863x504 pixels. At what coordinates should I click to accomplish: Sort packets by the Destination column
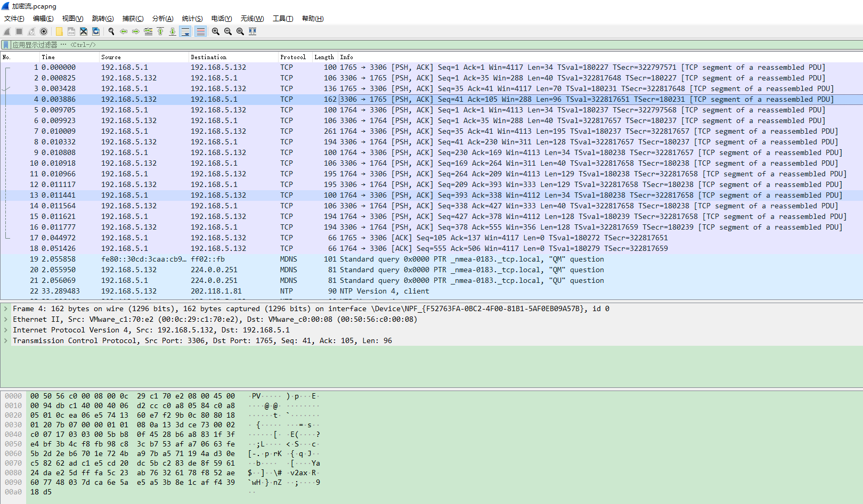[x=233, y=57]
